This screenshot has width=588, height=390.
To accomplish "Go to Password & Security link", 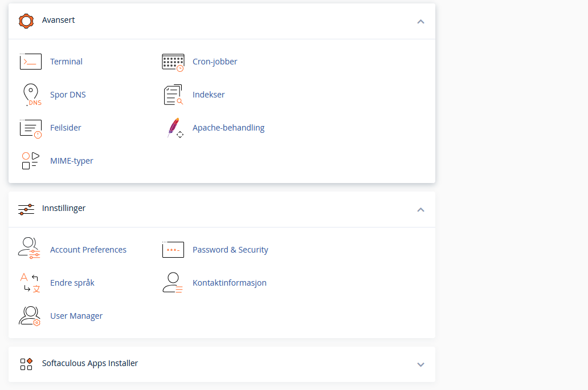I will pos(230,250).
